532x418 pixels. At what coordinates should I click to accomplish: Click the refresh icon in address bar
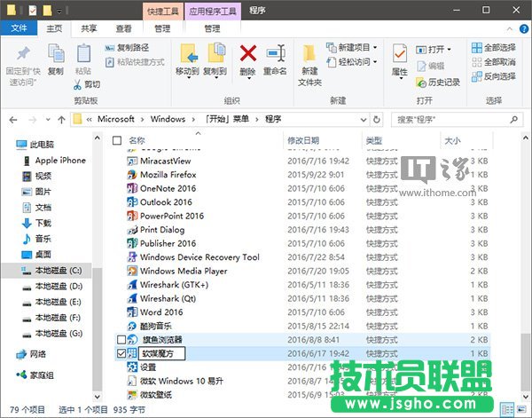376,120
